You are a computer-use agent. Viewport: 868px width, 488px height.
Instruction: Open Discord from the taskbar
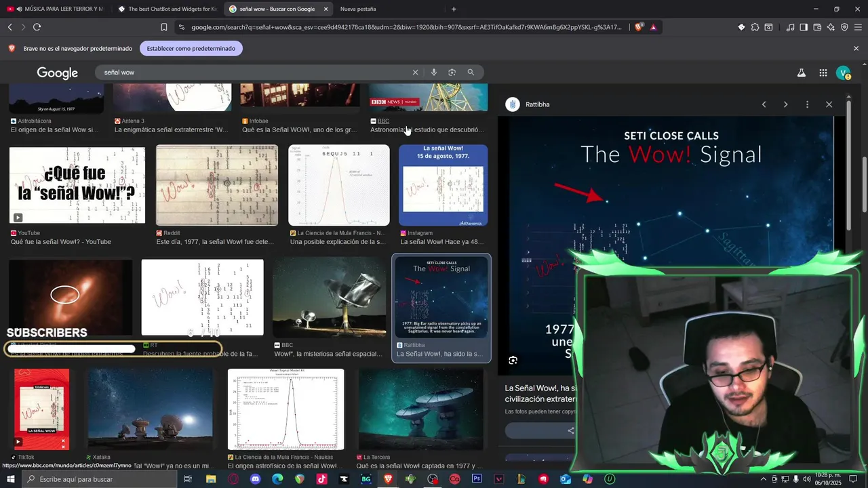pyautogui.click(x=255, y=479)
